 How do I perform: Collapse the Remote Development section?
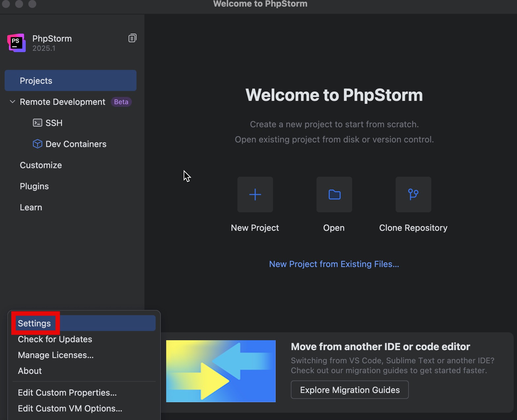pyautogui.click(x=13, y=102)
